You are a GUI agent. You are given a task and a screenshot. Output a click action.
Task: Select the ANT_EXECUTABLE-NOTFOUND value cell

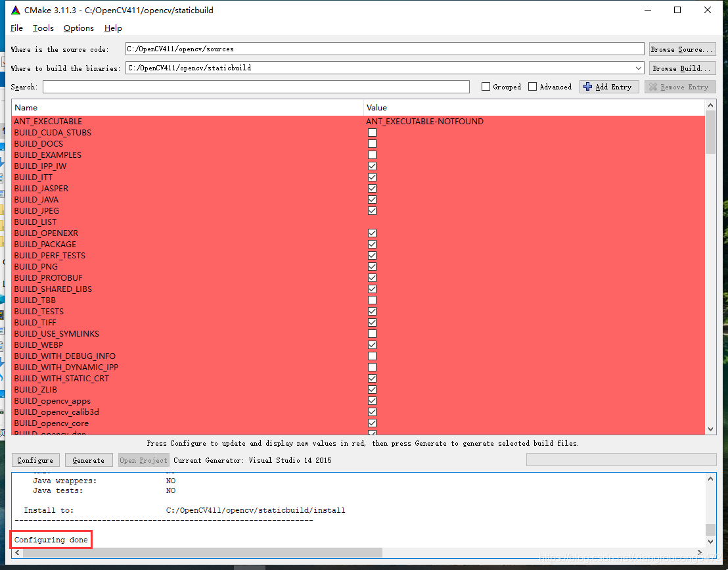click(424, 121)
